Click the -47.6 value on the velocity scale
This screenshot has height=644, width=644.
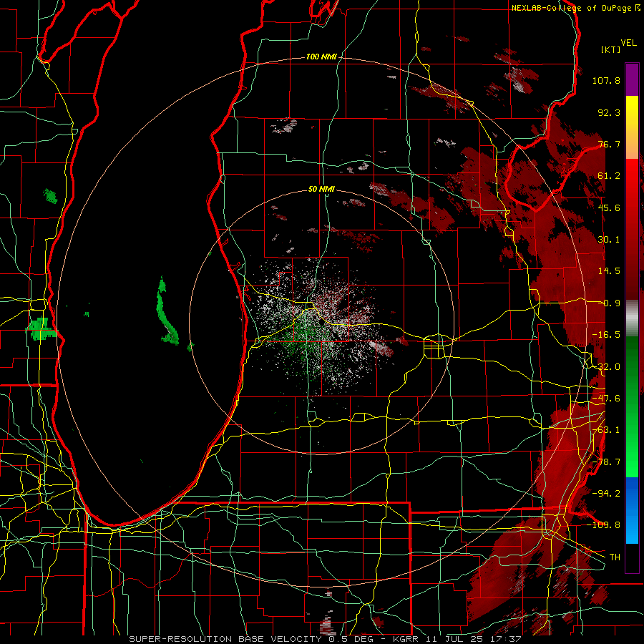606,399
